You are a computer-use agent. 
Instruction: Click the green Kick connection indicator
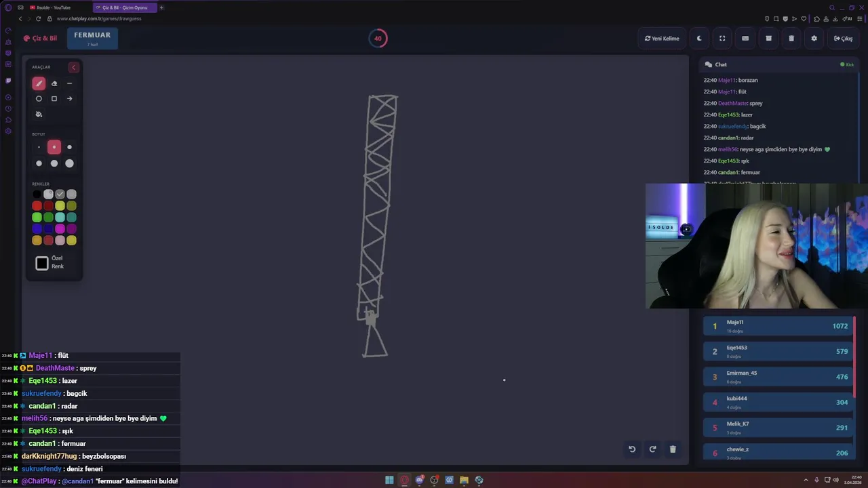[847, 64]
